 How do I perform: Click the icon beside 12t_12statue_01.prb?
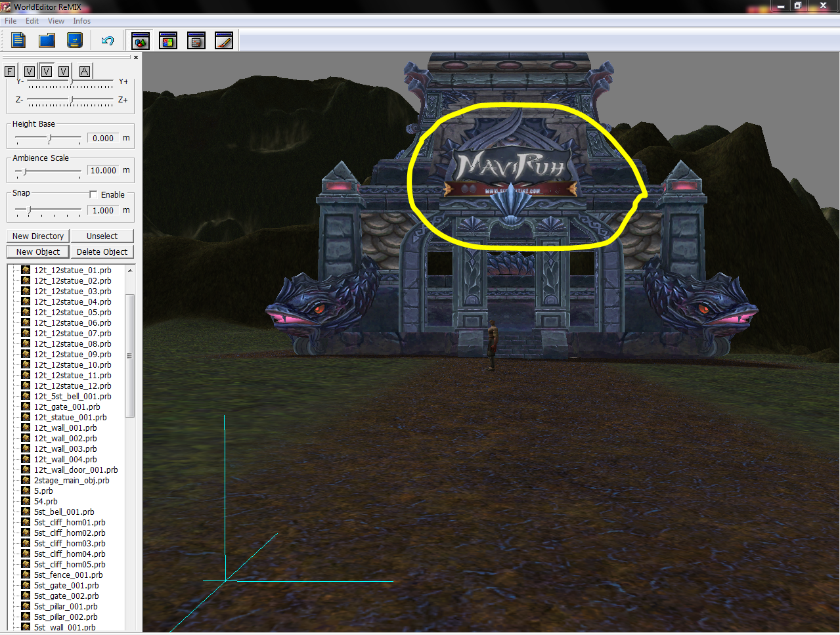(x=26, y=270)
